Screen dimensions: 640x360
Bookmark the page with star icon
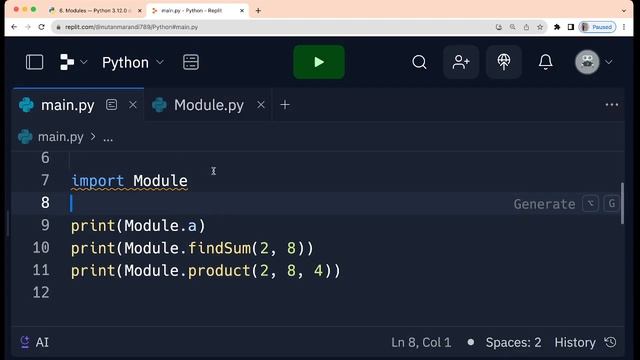pyautogui.click(x=540, y=27)
